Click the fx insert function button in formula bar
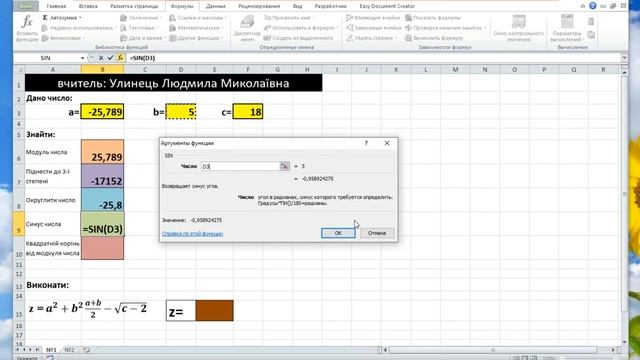This screenshot has height=360, width=640. point(120,58)
